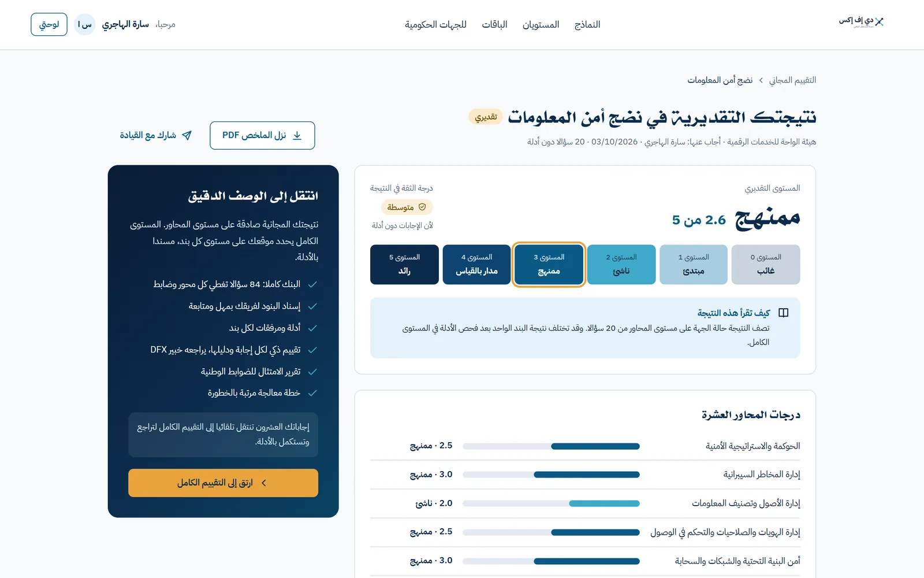The width and height of the screenshot is (924, 578).
Task: Click the score bar for "الحوكمة والاستراتيجية الأمنية"
Action: (x=551, y=446)
